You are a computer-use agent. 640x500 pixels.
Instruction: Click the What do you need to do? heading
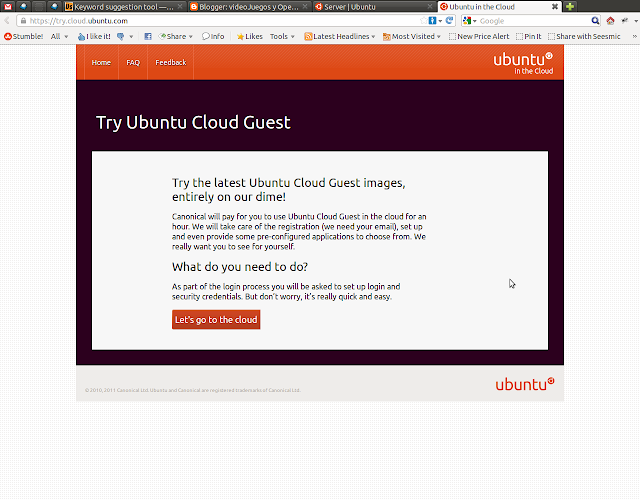pyautogui.click(x=240, y=267)
